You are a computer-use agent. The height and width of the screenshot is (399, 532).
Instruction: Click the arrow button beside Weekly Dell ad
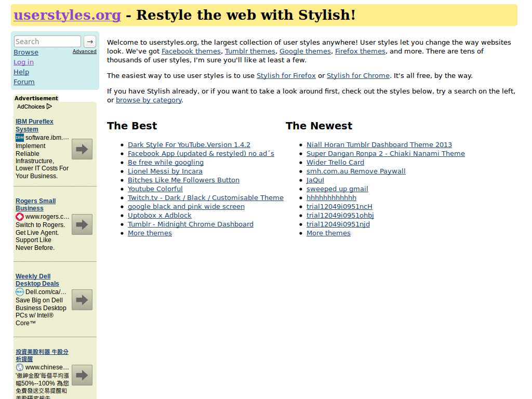[x=82, y=300]
